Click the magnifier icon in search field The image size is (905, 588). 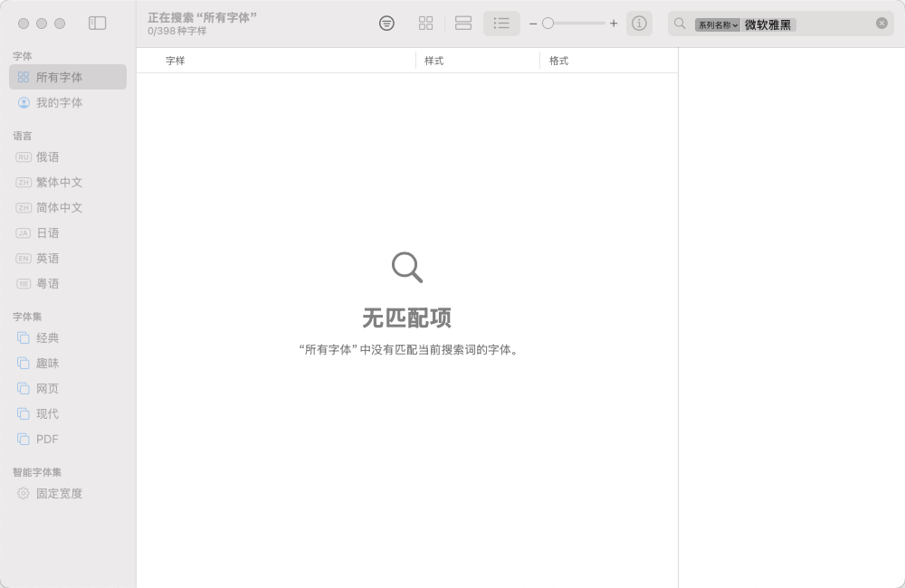coord(681,24)
